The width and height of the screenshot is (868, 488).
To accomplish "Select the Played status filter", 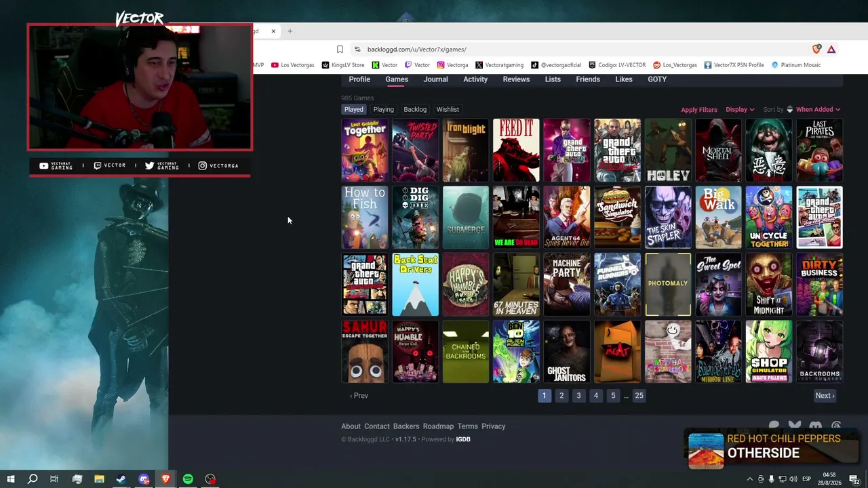I will tap(353, 109).
